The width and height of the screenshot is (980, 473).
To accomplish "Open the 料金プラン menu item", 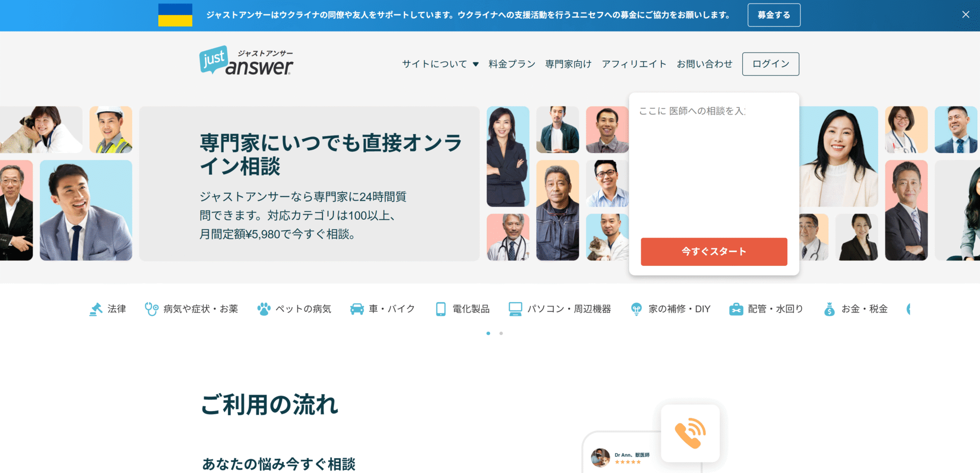I will [x=512, y=64].
